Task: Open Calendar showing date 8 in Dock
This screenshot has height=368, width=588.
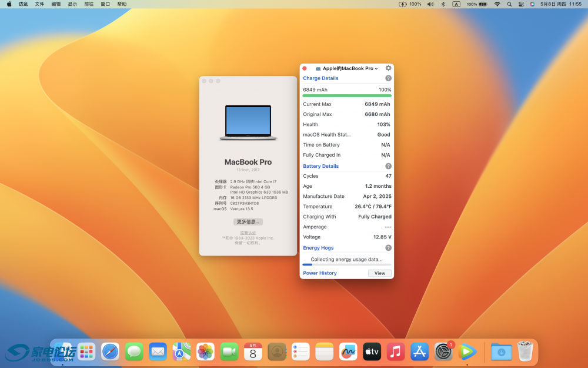Action: click(253, 352)
